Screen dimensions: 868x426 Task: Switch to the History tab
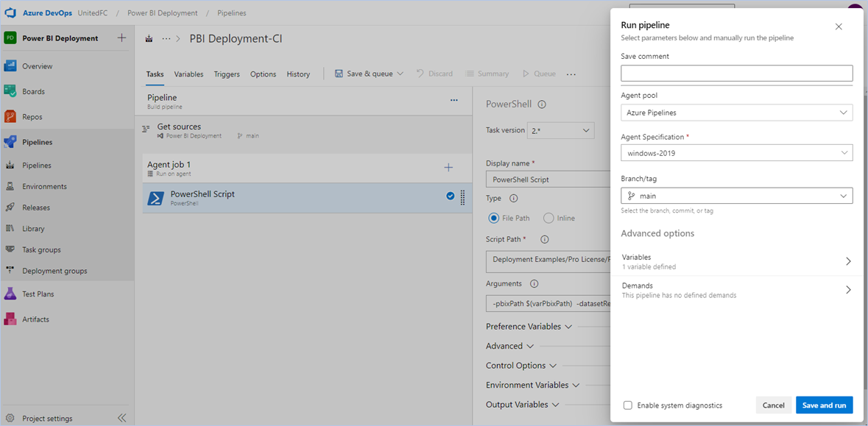[x=298, y=74]
